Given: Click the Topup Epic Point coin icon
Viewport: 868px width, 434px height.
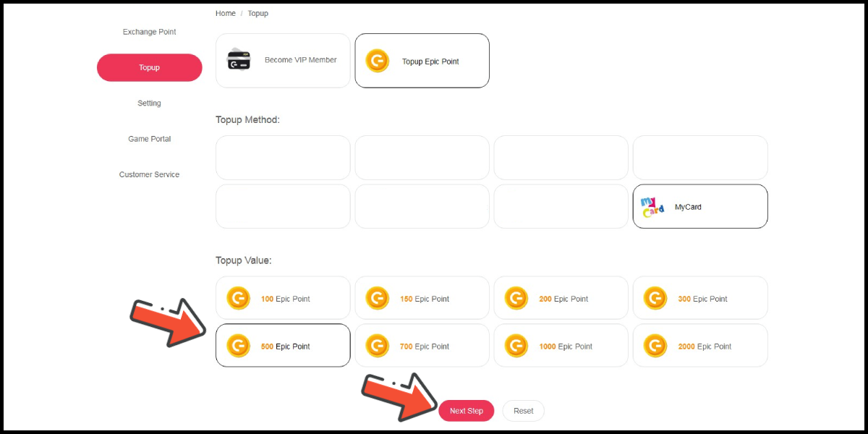Looking at the screenshot, I should [x=377, y=61].
